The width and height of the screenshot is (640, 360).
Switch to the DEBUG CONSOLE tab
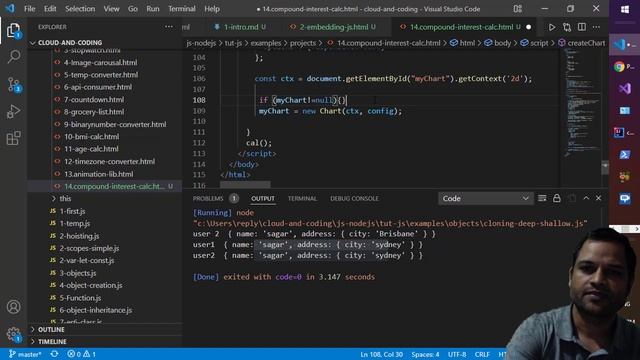pyautogui.click(x=354, y=198)
